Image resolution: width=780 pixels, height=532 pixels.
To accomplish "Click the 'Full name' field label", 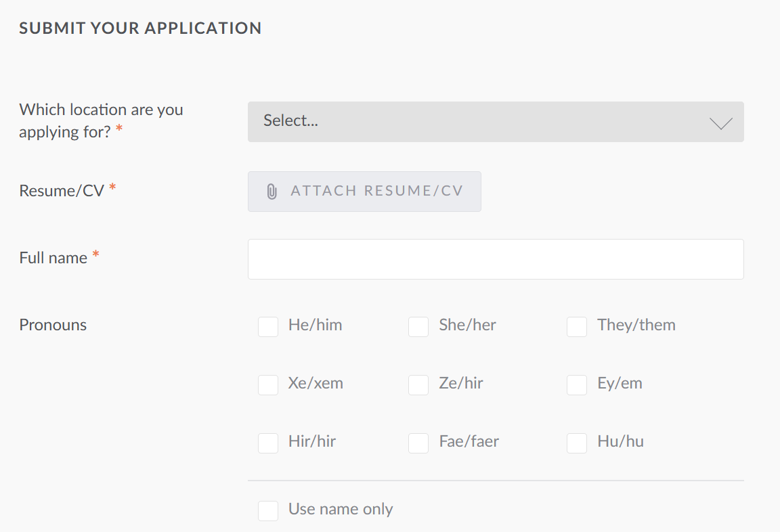I will [53, 258].
